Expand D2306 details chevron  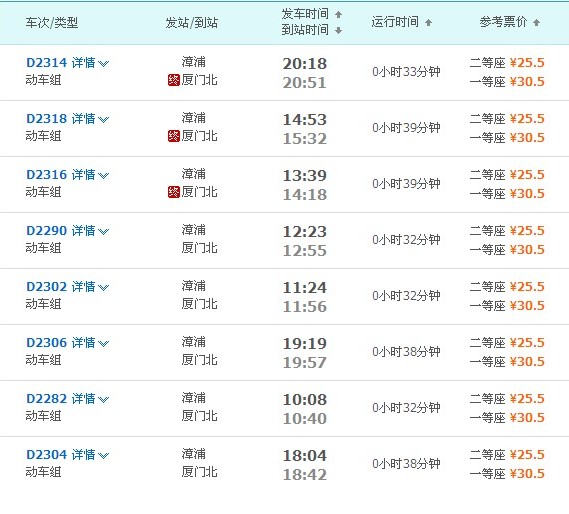(x=103, y=343)
